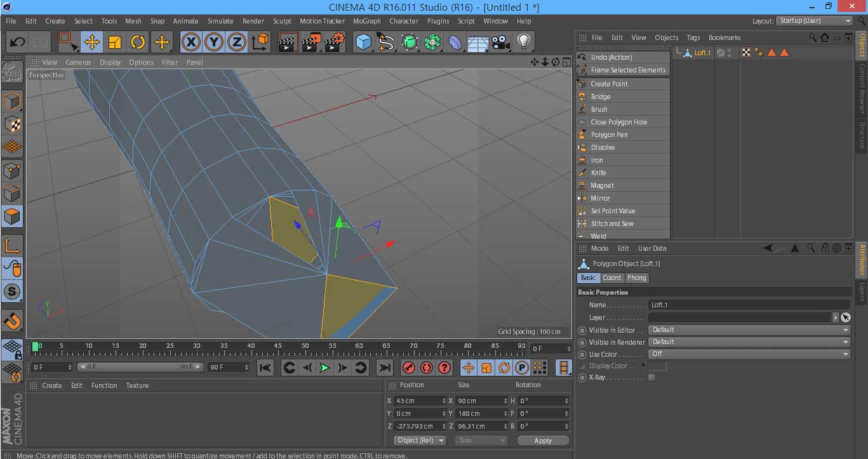The image size is (868, 459).
Task: Activate the Rotate tool
Action: 138,43
